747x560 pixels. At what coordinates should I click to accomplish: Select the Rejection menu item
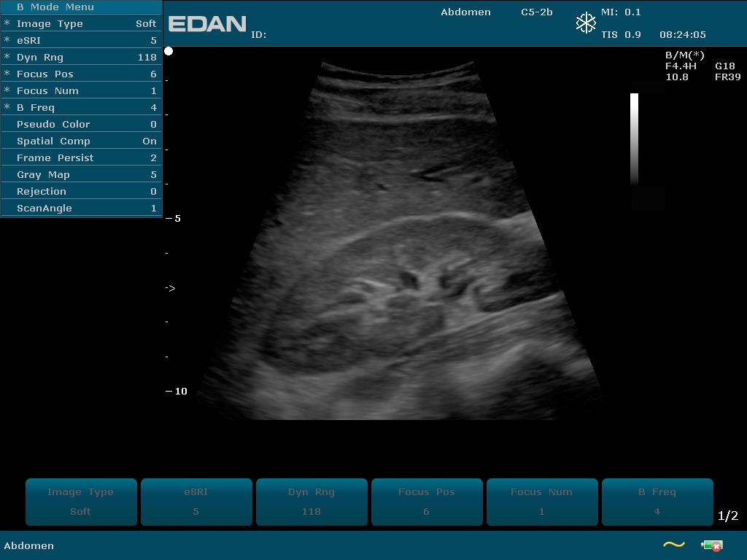point(81,192)
